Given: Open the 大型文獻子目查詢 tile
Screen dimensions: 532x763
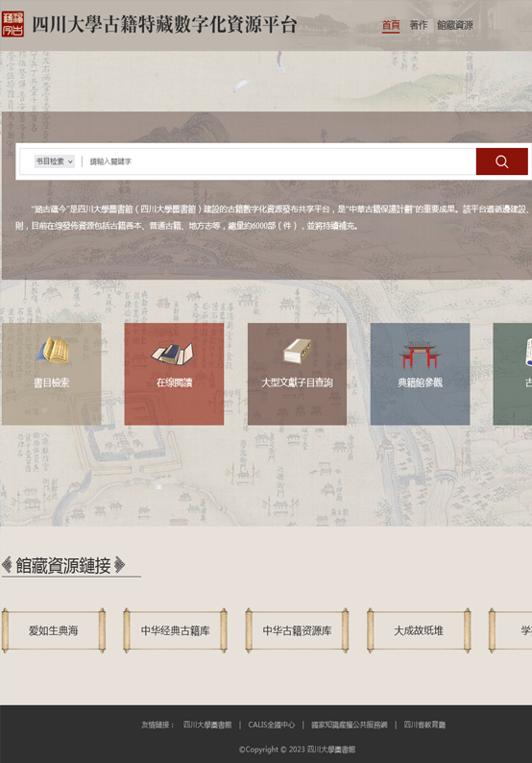Looking at the screenshot, I should 297,374.
